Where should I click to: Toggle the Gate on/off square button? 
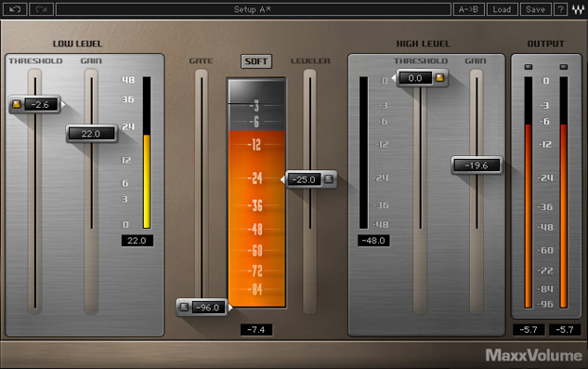[184, 307]
